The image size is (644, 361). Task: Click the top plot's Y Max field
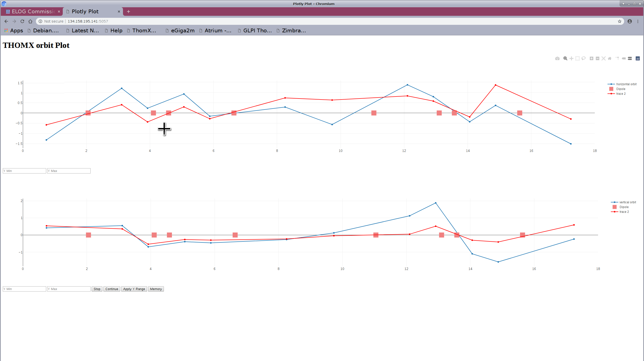(69, 171)
